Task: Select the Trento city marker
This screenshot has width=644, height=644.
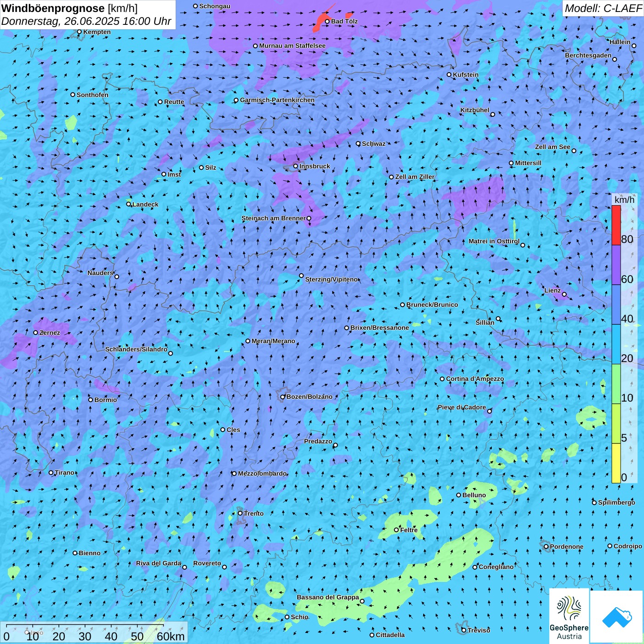Action: coord(240,513)
